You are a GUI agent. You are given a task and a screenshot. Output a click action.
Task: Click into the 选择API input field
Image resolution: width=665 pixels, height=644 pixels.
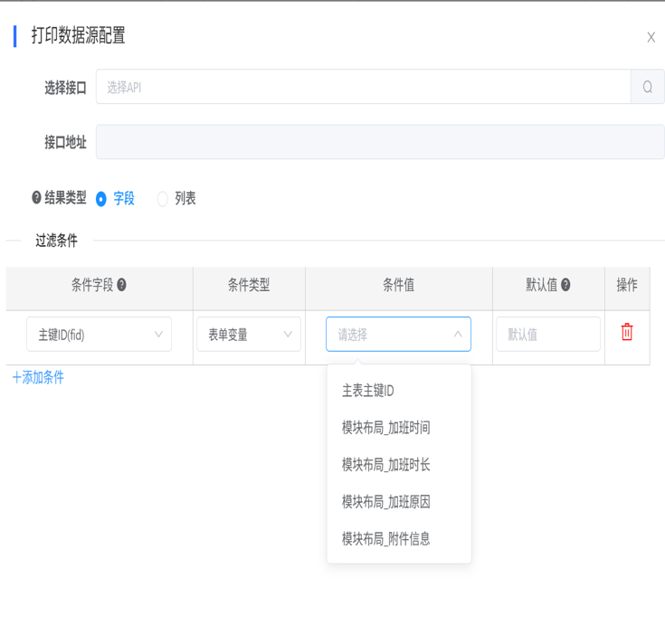(362, 88)
